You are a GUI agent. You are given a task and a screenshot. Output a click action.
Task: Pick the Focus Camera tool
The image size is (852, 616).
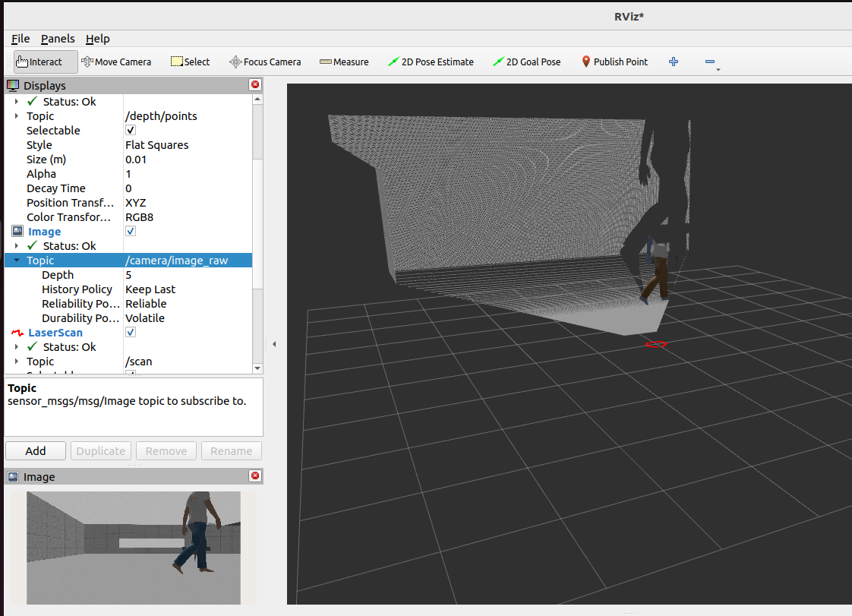pos(265,62)
